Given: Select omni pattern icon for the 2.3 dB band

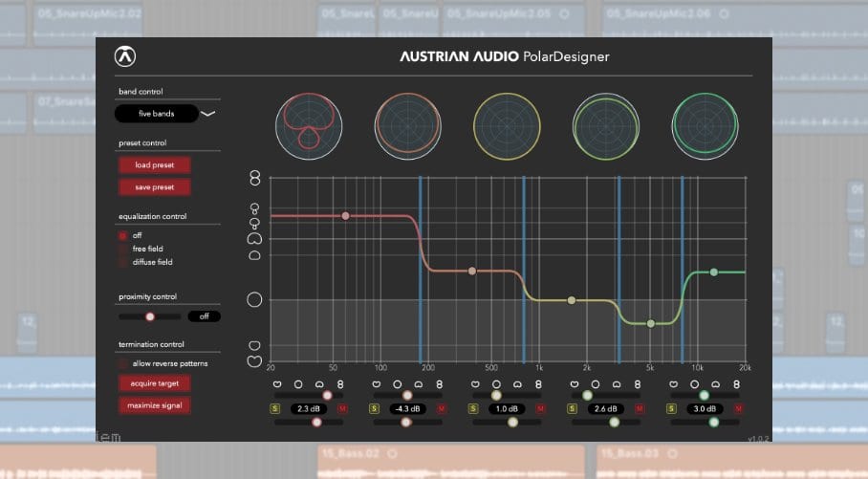Looking at the screenshot, I should [x=298, y=383].
